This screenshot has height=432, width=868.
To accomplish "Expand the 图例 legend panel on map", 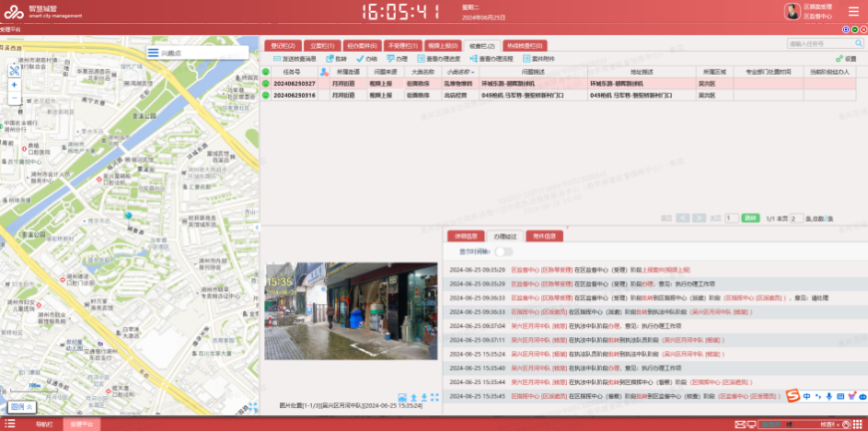I will (22, 407).
